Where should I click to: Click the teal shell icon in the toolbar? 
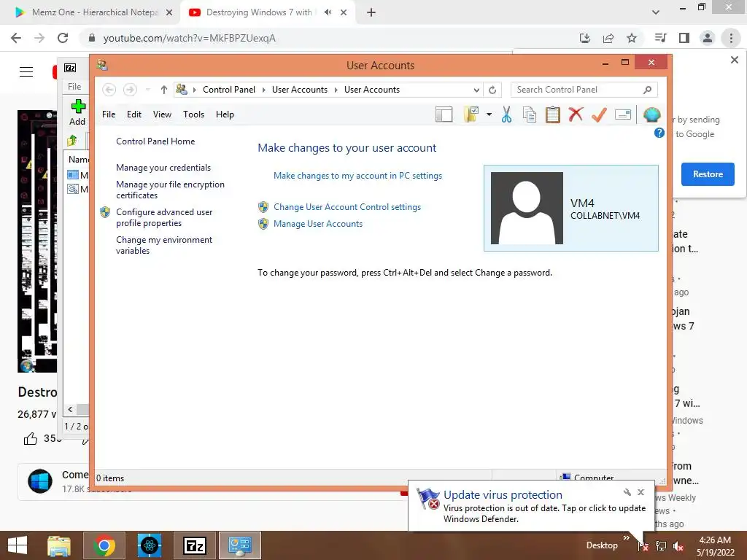point(651,114)
